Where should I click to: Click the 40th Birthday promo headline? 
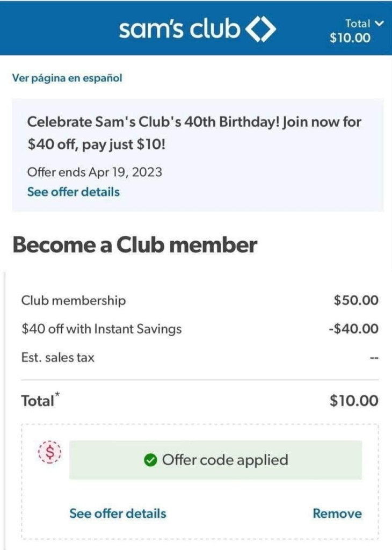pyautogui.click(x=194, y=133)
